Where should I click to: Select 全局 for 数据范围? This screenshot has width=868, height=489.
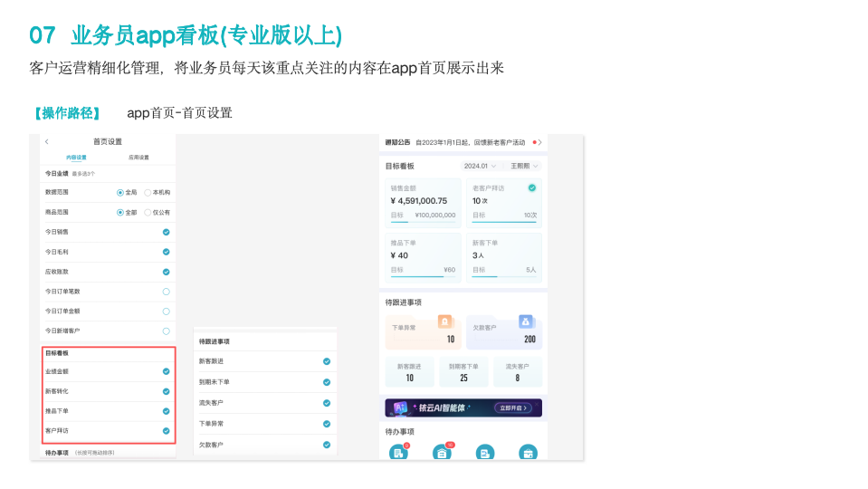coord(120,193)
